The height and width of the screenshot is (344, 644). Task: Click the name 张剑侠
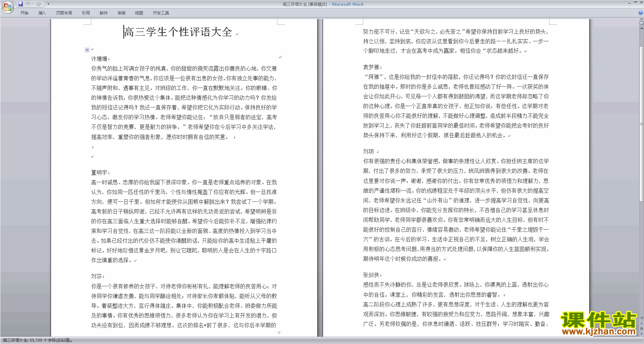click(371, 275)
